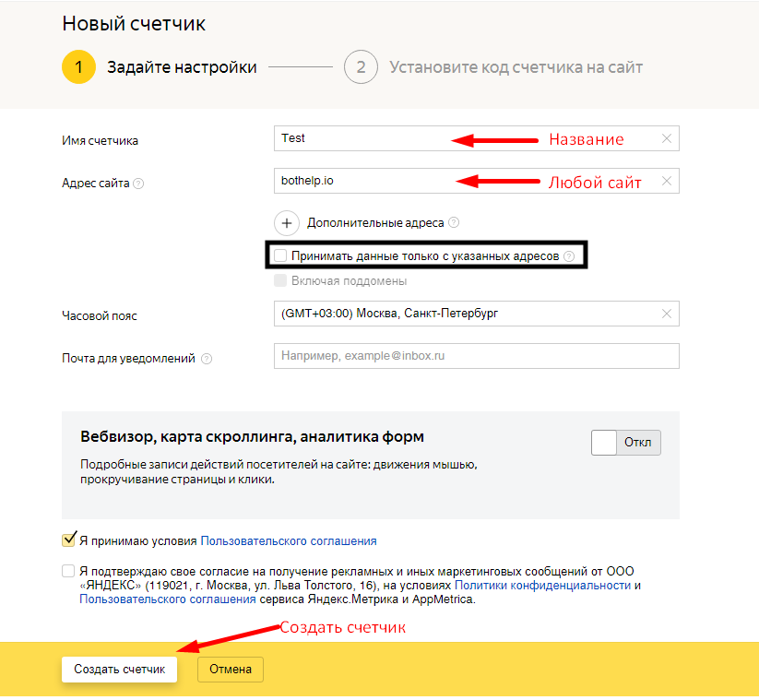
Task: Tick the marketing messages consent checkbox
Action: tap(68, 571)
